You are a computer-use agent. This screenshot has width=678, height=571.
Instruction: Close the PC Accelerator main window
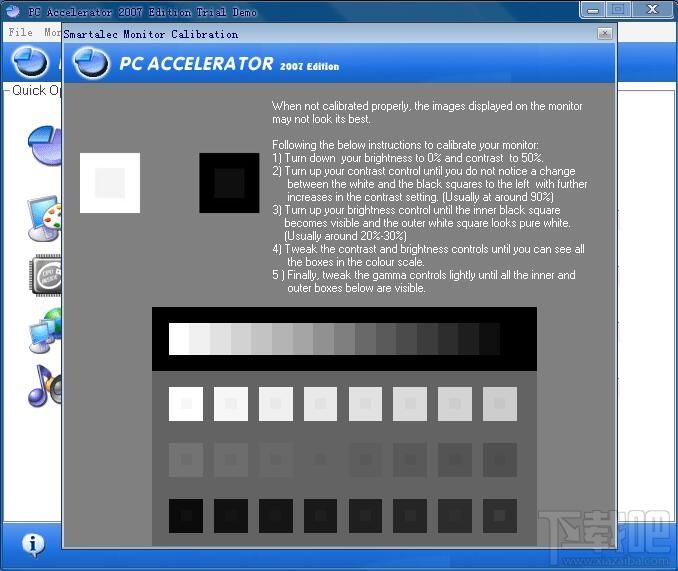652,10
